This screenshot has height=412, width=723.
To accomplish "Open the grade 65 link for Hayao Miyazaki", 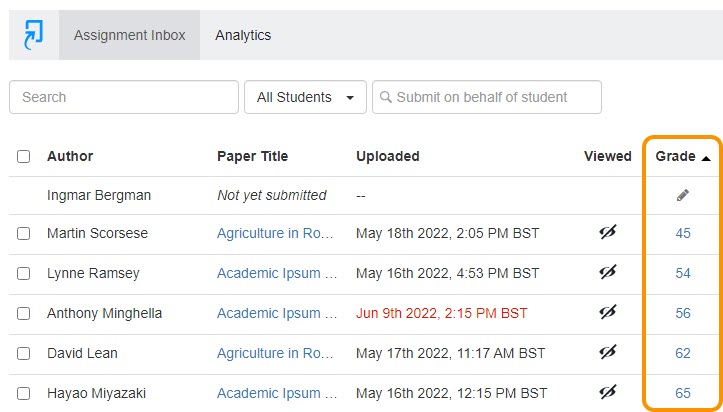I will click(683, 393).
